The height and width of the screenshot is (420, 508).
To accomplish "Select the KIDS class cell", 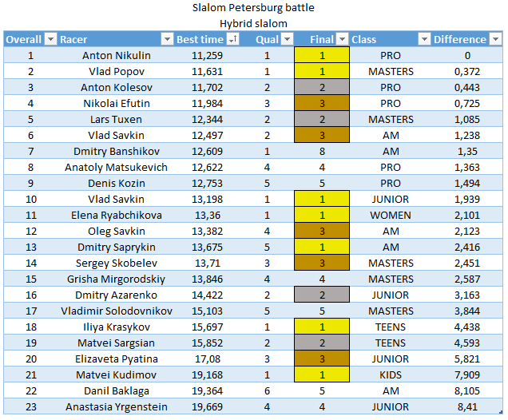I will [391, 375].
